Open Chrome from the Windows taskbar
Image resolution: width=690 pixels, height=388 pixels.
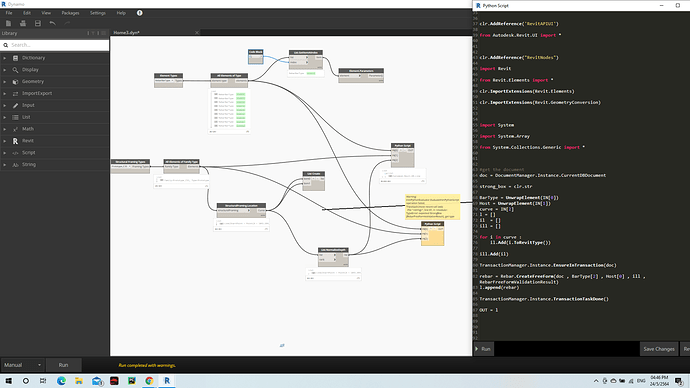[x=149, y=381]
